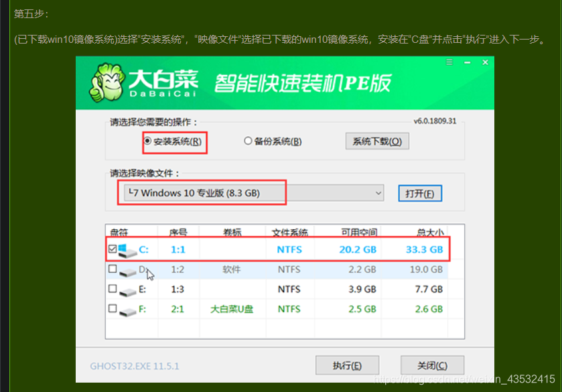The height and width of the screenshot is (392, 562).
Task: Click the 33.3 GB total size cell
Action: tap(425, 249)
